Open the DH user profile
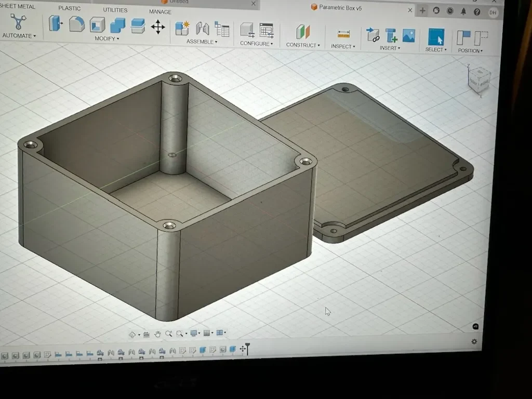Image resolution: width=532 pixels, height=399 pixels. [x=493, y=12]
